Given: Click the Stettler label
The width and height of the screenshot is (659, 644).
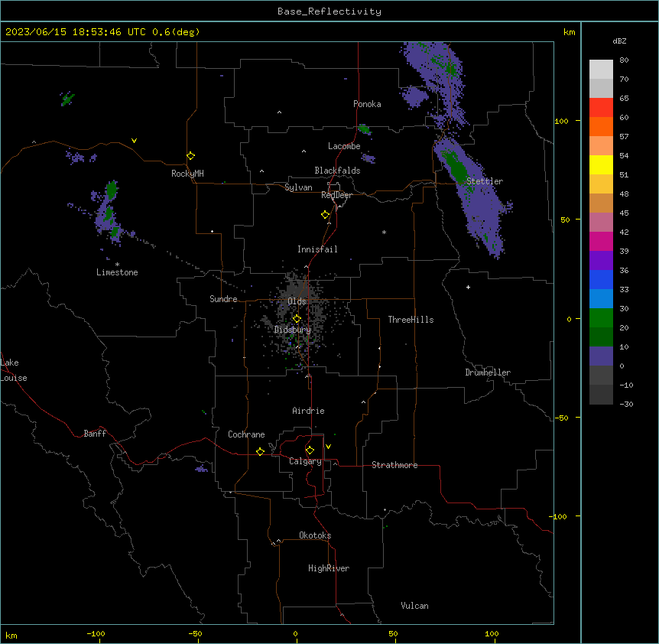Looking at the screenshot, I should pos(485,181).
